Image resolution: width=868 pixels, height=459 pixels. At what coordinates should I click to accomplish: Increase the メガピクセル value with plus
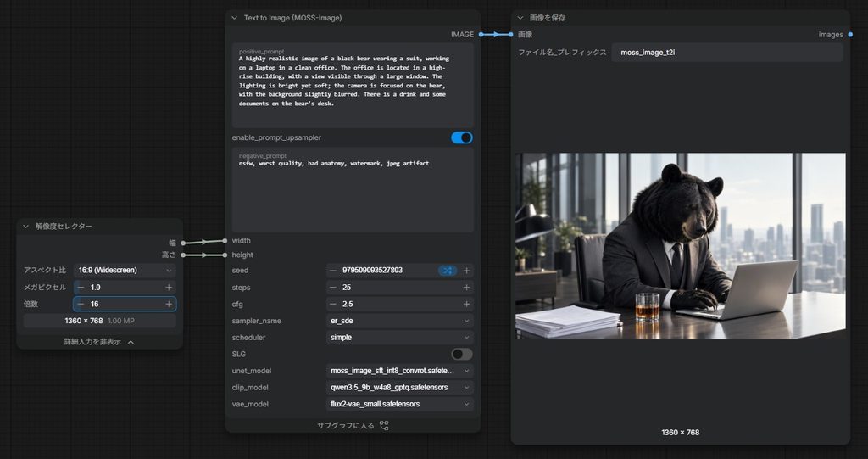click(x=169, y=287)
